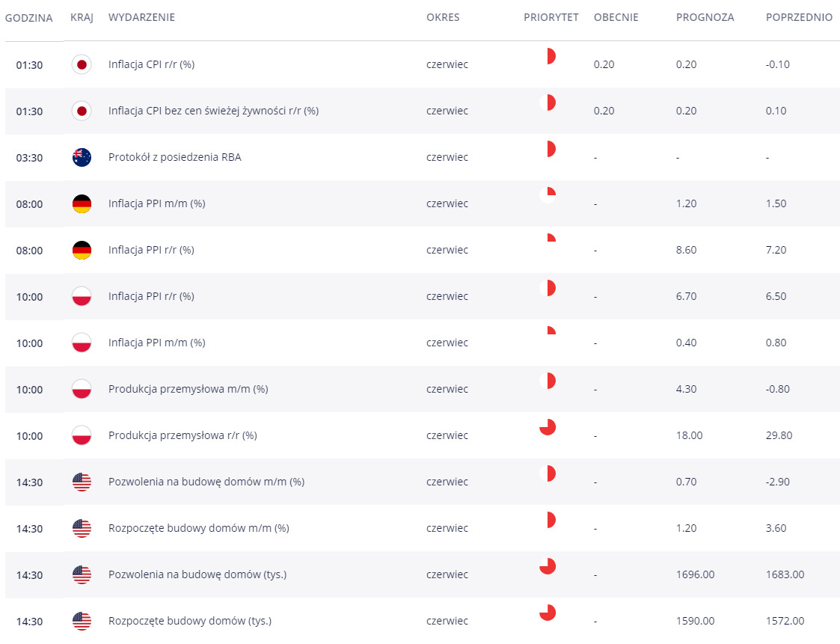Open 'Protokół z posiedzenia RBA' event

174,157
